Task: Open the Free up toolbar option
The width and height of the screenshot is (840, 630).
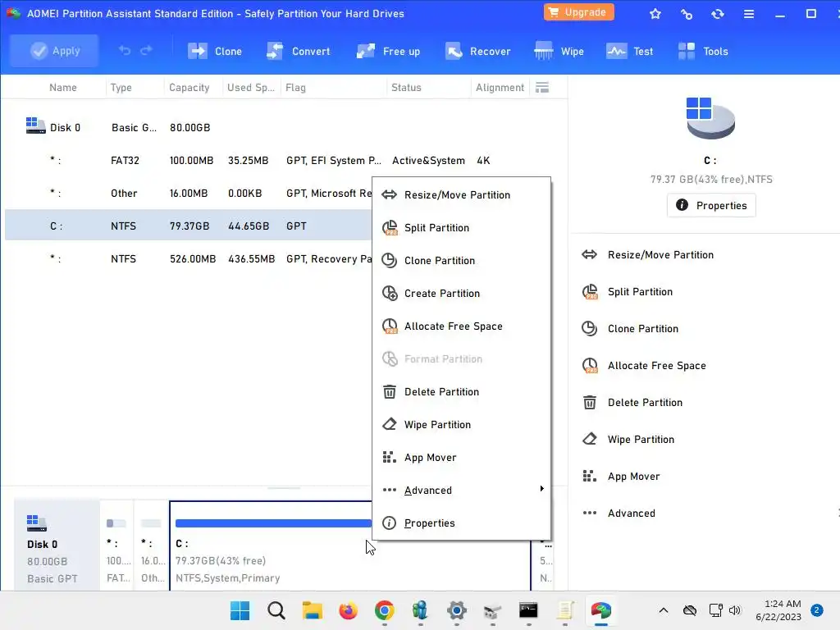Action: [388, 52]
